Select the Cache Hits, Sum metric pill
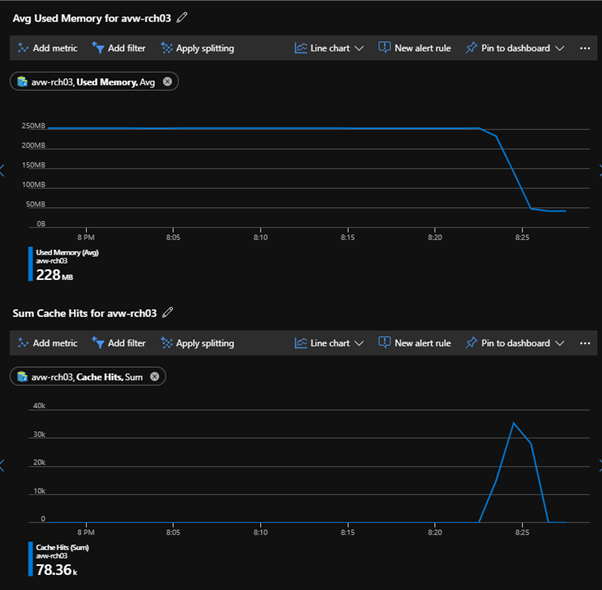 pos(85,377)
